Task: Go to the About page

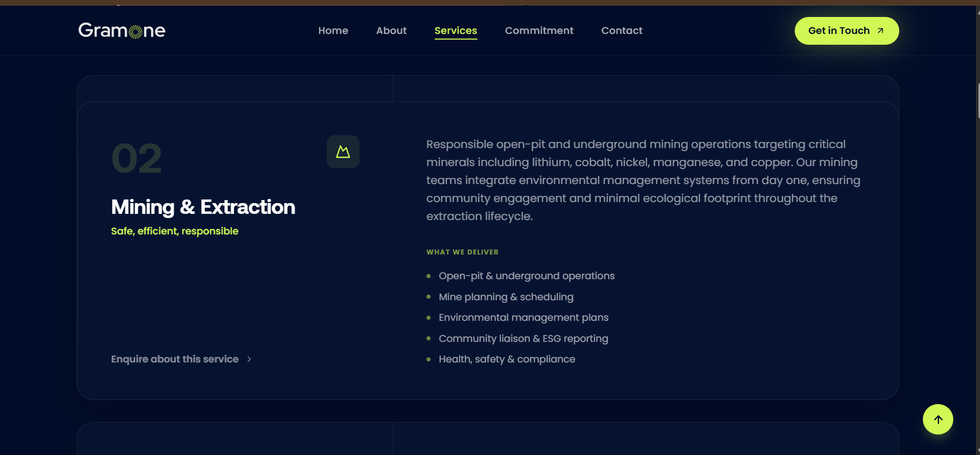Action: (x=391, y=31)
